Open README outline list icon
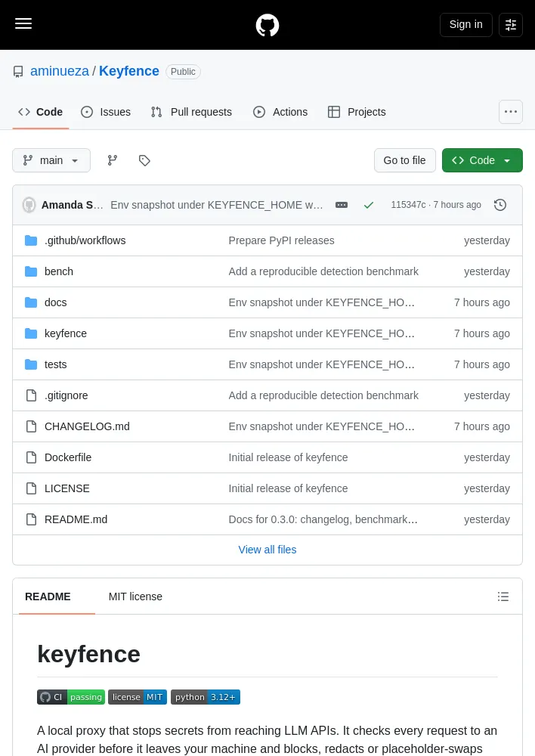 pyautogui.click(x=503, y=596)
